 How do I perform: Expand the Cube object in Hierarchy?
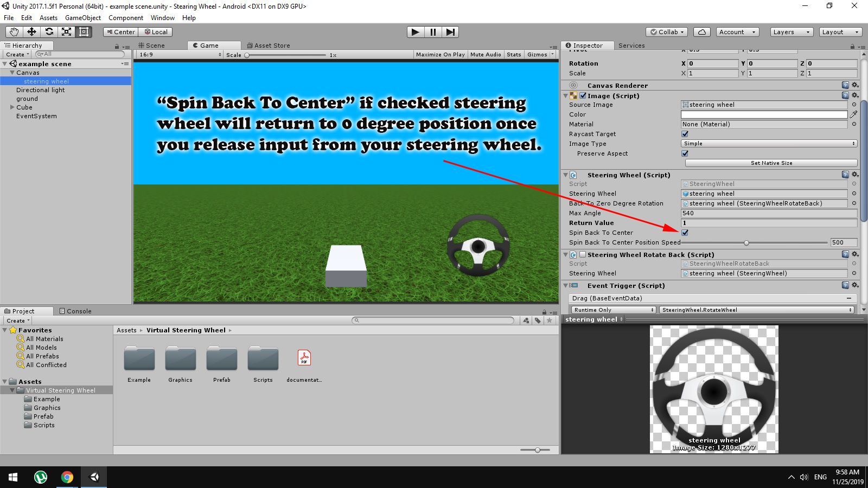coord(12,107)
